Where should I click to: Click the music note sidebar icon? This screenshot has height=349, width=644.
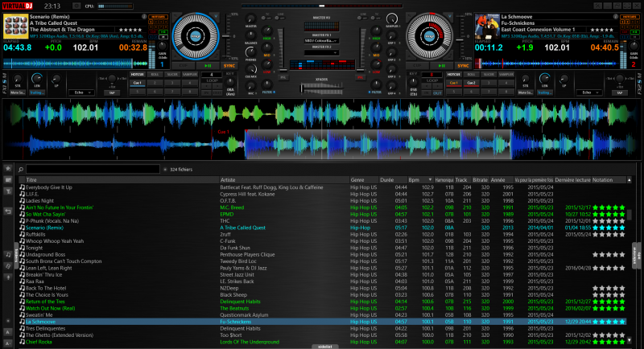(x=8, y=255)
